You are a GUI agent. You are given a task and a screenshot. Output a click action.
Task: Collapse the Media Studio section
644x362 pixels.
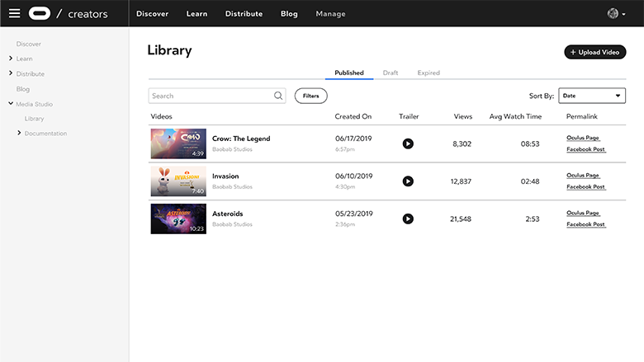point(11,104)
